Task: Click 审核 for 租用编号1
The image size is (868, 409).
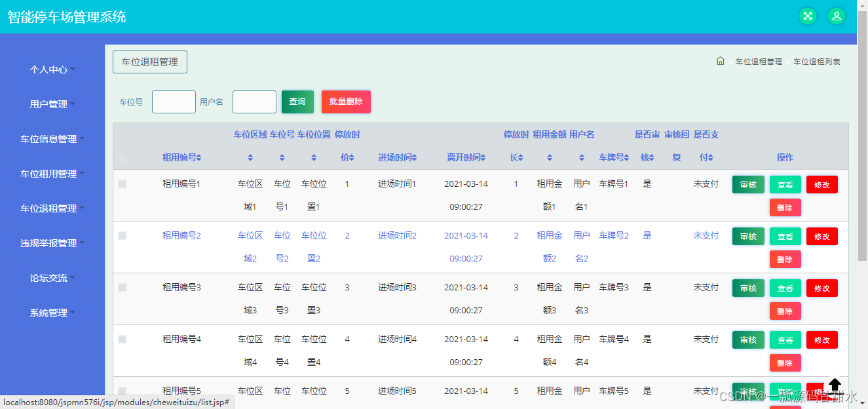Action: click(748, 185)
